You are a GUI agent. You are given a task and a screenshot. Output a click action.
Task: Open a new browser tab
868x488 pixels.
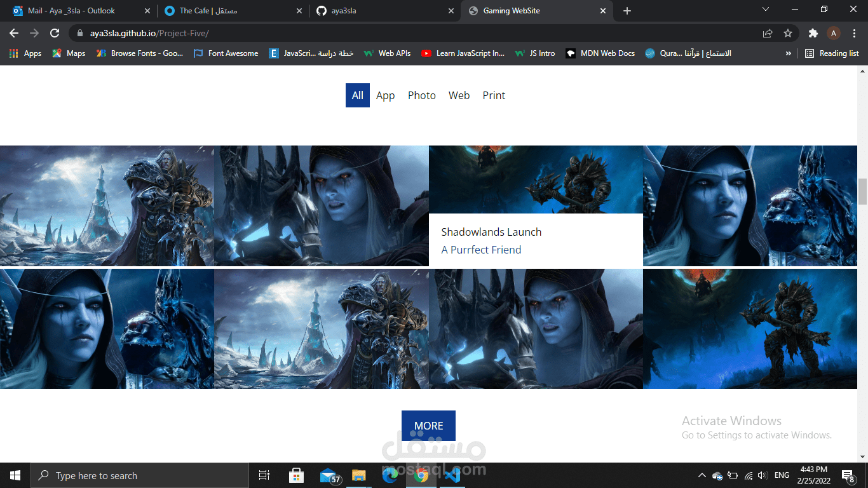(x=627, y=11)
